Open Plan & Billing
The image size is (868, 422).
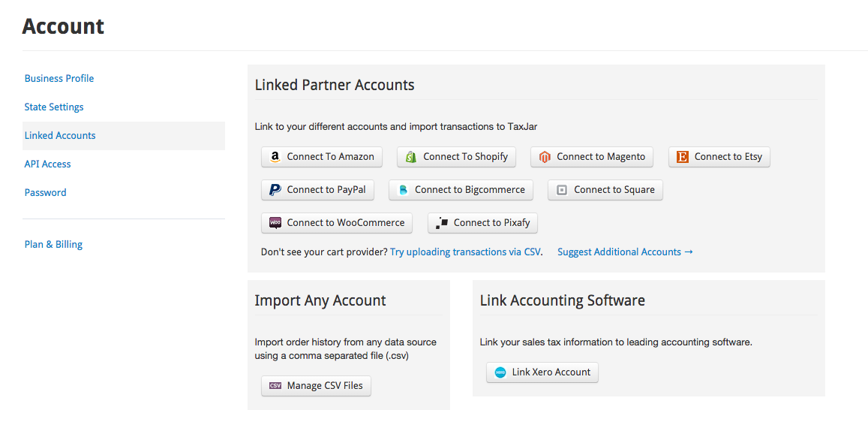[x=54, y=244]
